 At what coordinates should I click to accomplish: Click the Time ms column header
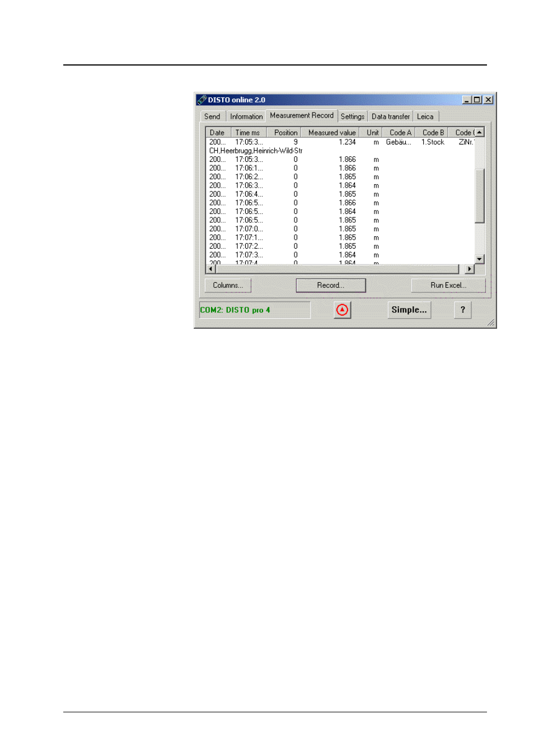pos(249,133)
